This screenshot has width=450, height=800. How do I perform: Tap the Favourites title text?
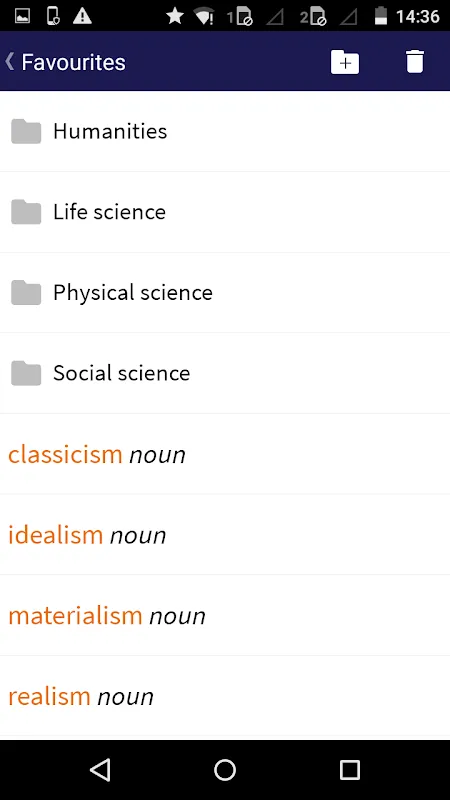coord(73,62)
